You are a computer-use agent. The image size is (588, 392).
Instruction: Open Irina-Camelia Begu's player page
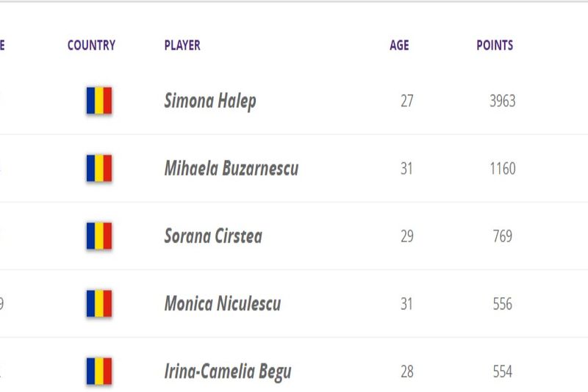point(228,371)
